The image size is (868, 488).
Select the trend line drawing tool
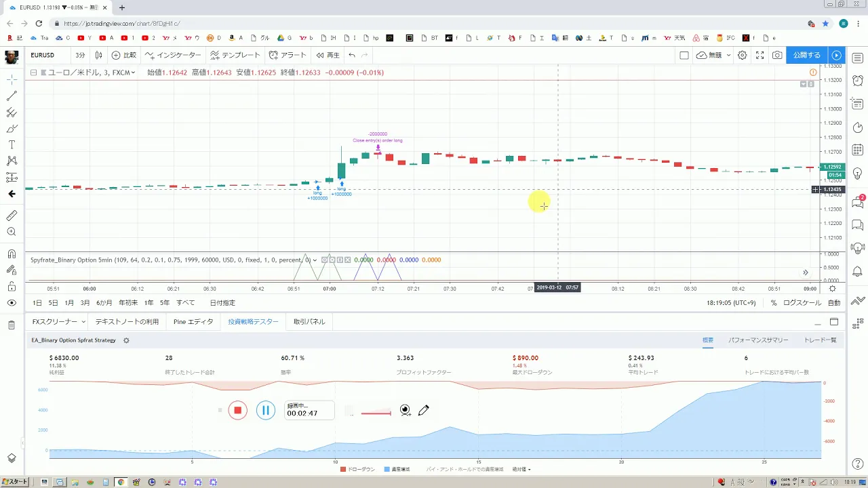point(12,96)
